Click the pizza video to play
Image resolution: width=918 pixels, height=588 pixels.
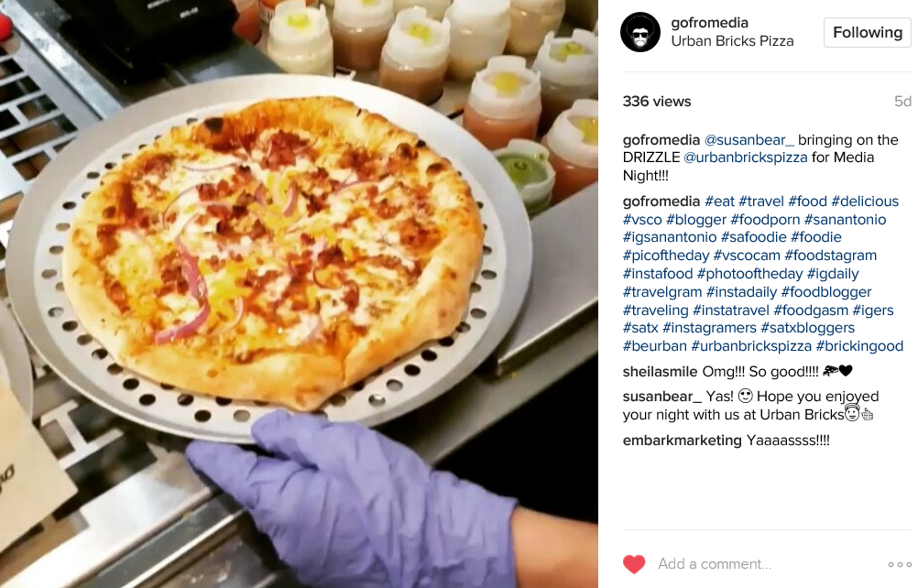click(x=299, y=294)
